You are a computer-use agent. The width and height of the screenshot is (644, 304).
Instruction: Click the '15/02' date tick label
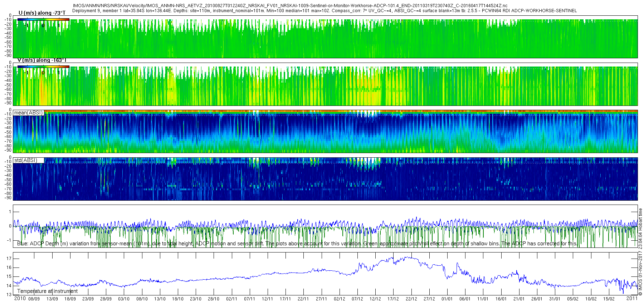[x=609, y=299]
